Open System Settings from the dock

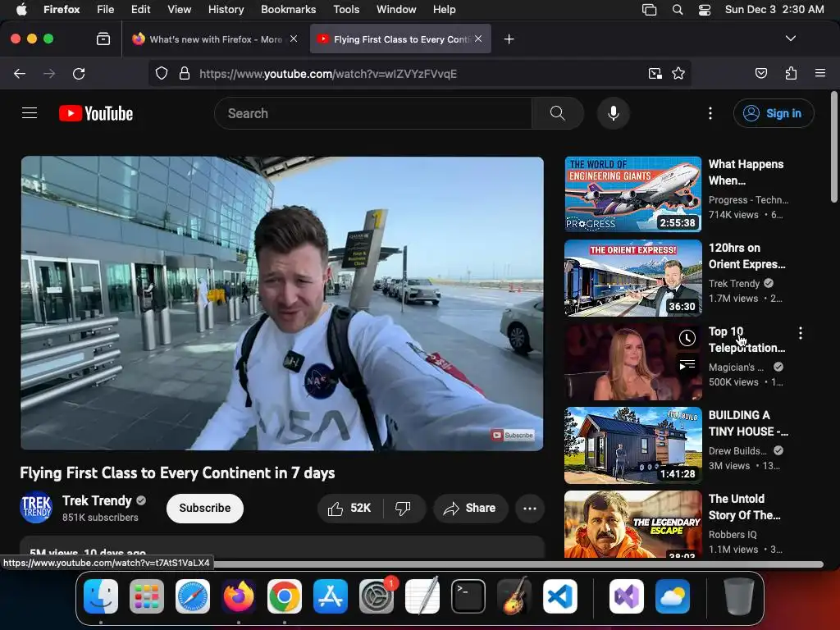click(376, 596)
